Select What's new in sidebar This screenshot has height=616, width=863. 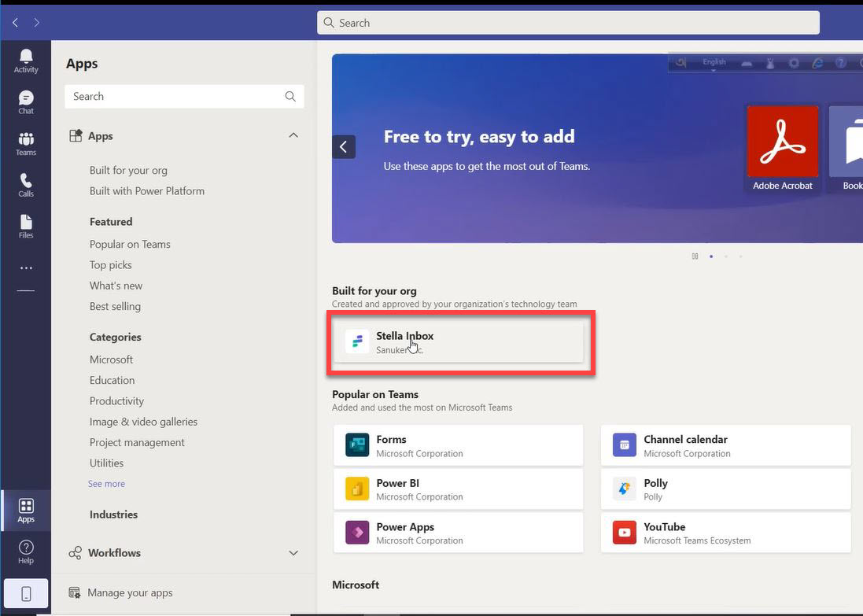click(x=116, y=286)
